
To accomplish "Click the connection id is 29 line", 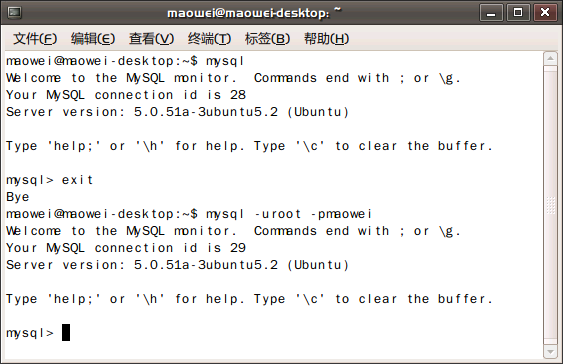I will 126,248.
